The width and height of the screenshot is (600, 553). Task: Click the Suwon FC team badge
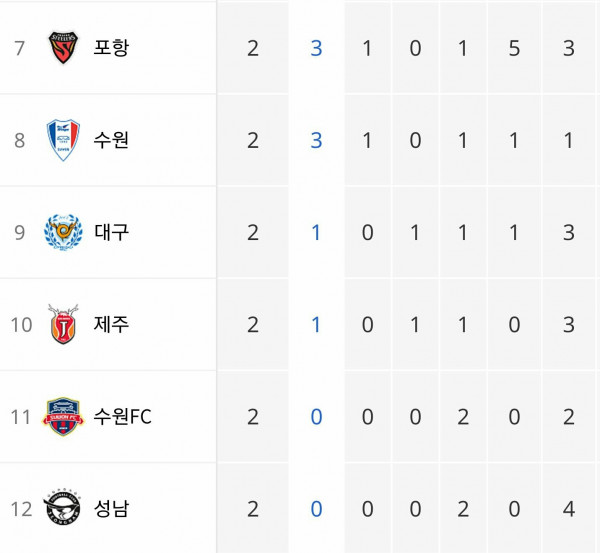63,417
